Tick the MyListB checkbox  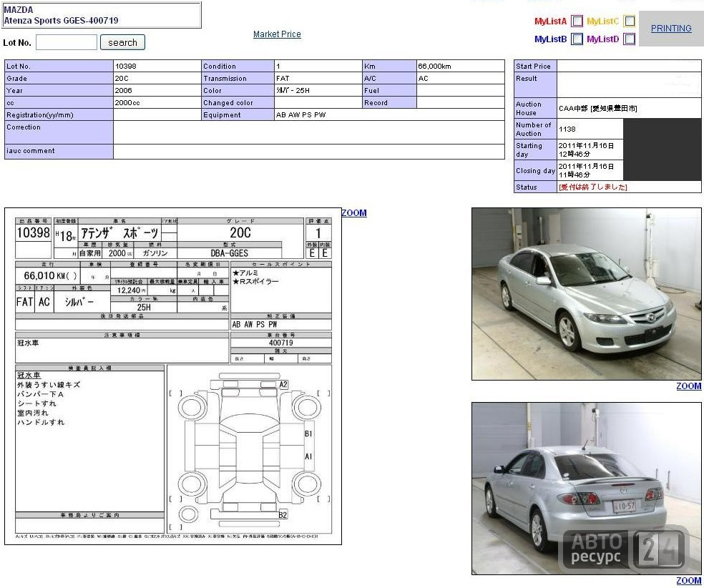577,39
